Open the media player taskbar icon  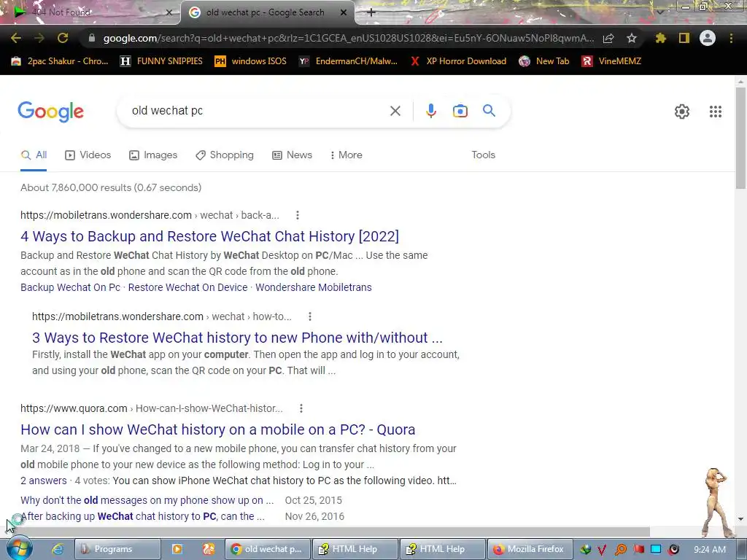point(177,549)
